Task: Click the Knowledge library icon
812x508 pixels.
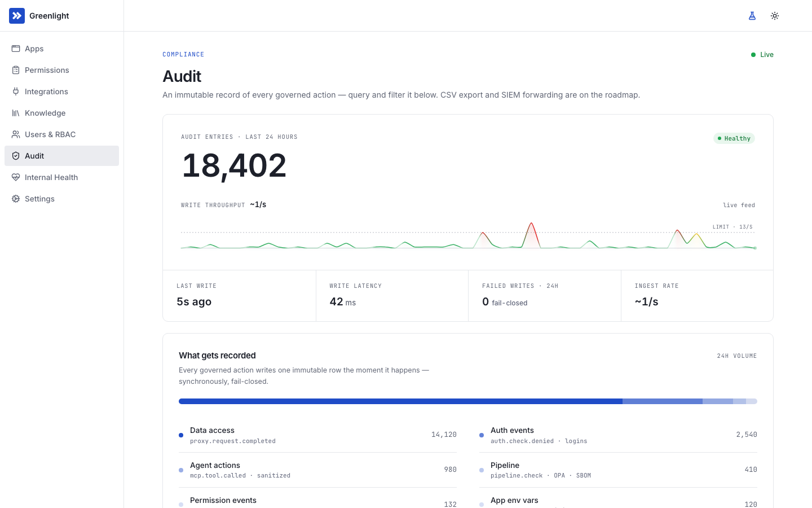Action: pos(16,113)
